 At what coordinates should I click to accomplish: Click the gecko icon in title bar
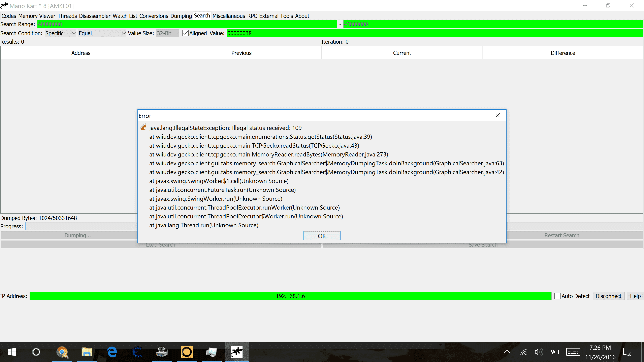(x=4, y=5)
